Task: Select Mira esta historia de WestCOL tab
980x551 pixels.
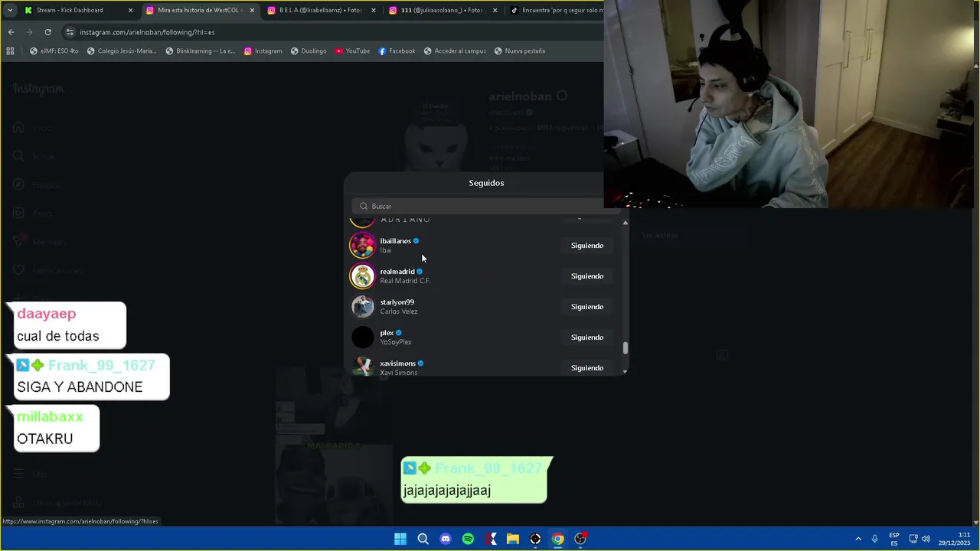Action: [199, 10]
